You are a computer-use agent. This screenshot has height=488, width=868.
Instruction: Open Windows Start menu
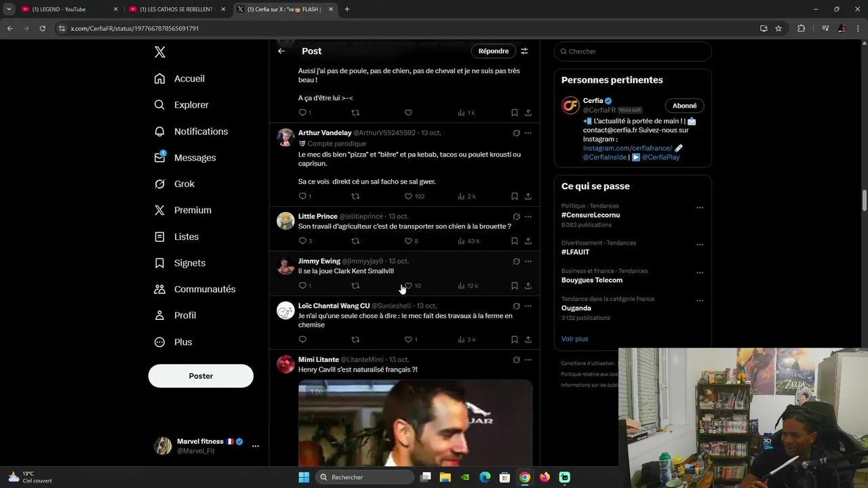coord(304,477)
